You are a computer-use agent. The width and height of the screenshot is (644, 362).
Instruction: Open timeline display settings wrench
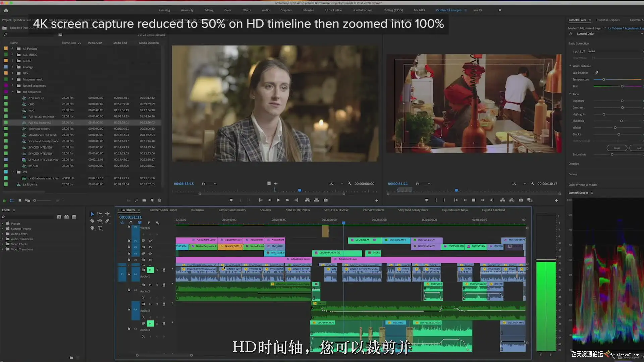pos(157,223)
